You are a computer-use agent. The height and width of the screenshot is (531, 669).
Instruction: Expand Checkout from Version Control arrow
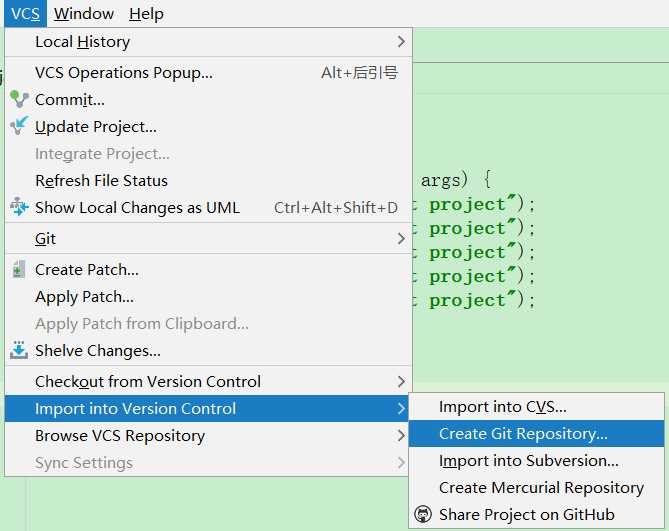tap(401, 381)
